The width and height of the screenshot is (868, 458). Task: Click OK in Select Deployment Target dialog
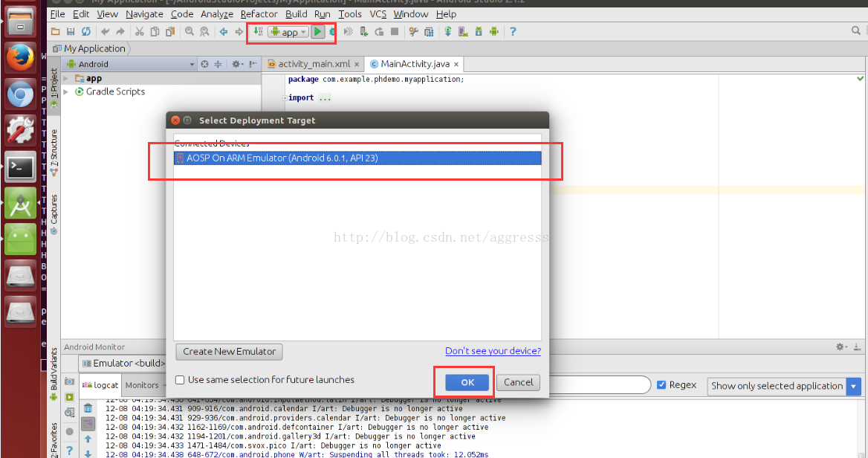pos(467,383)
